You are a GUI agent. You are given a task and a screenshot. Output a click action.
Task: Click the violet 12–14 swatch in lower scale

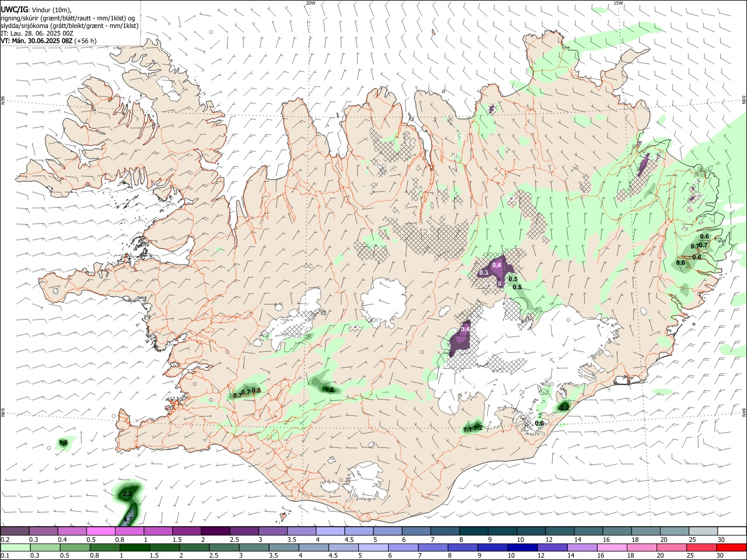coord(553,547)
